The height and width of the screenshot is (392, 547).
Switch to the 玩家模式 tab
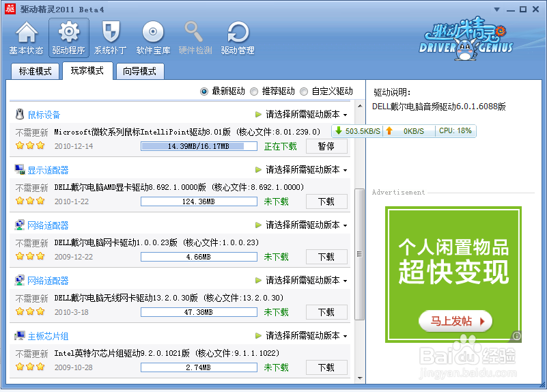click(x=87, y=71)
